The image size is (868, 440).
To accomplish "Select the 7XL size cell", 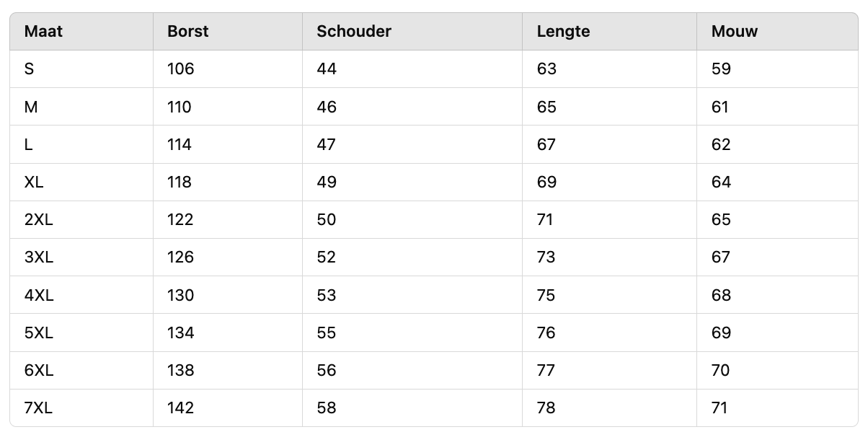I will 39,408.
